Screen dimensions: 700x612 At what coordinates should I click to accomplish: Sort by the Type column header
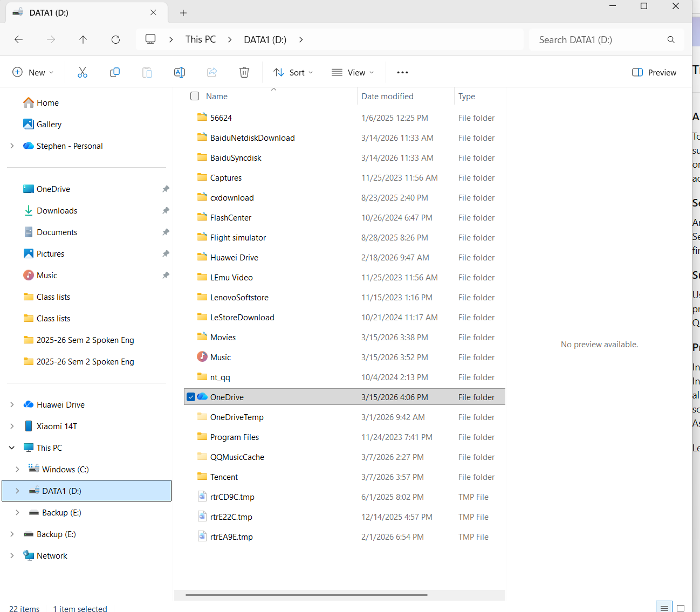[466, 96]
